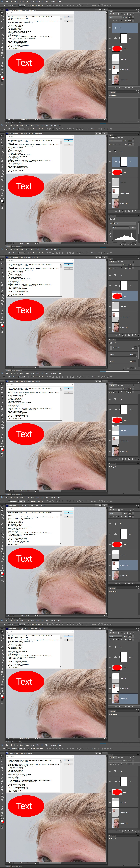Hide Ellipse 1 layer in 'Ellipse 1, RGB/8' window
The image size is (140, 868).
click(110, 296)
